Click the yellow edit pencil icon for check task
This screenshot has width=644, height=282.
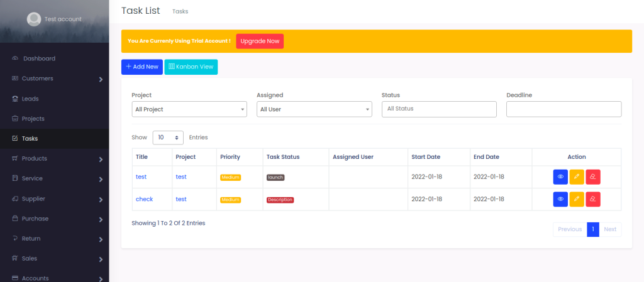(577, 200)
